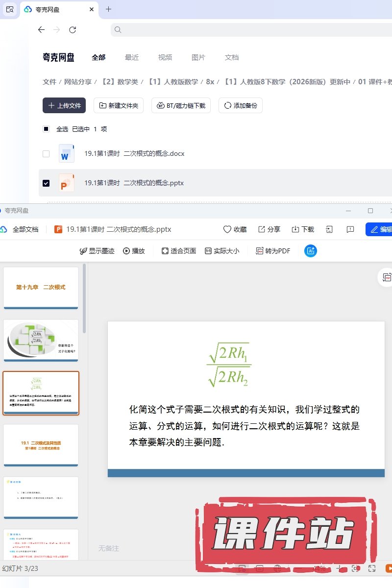Select 实际大小 actual size option
The width and height of the screenshot is (392, 588).
point(222,251)
